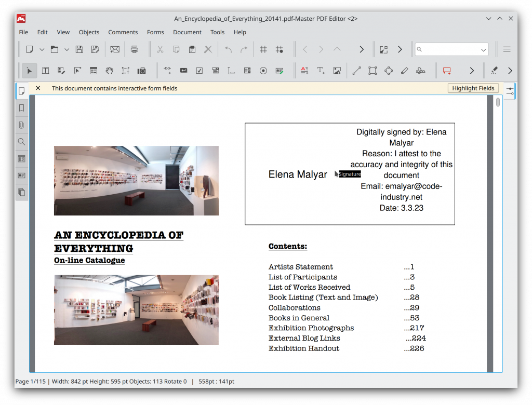Close the interactive form fields notification

pos(38,88)
